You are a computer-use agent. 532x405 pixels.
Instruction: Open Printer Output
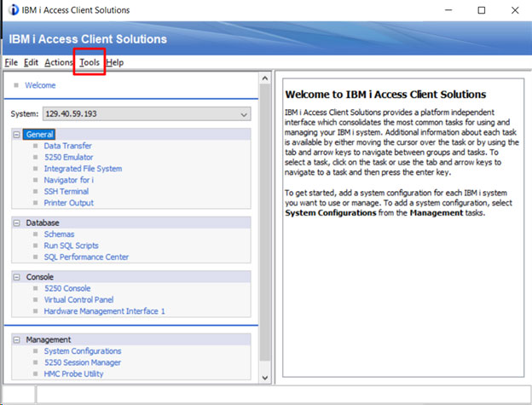(68, 203)
